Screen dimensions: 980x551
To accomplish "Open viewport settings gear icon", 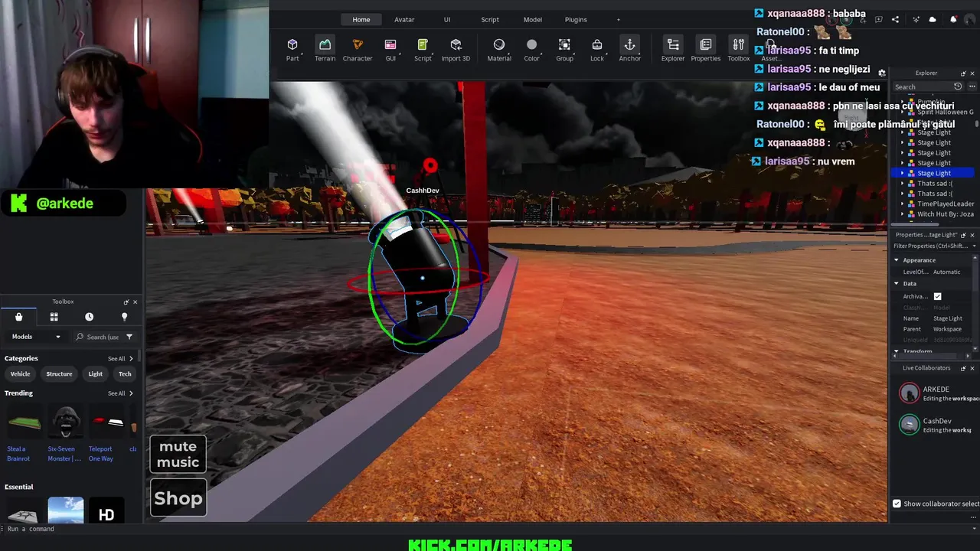I will click(x=881, y=73).
